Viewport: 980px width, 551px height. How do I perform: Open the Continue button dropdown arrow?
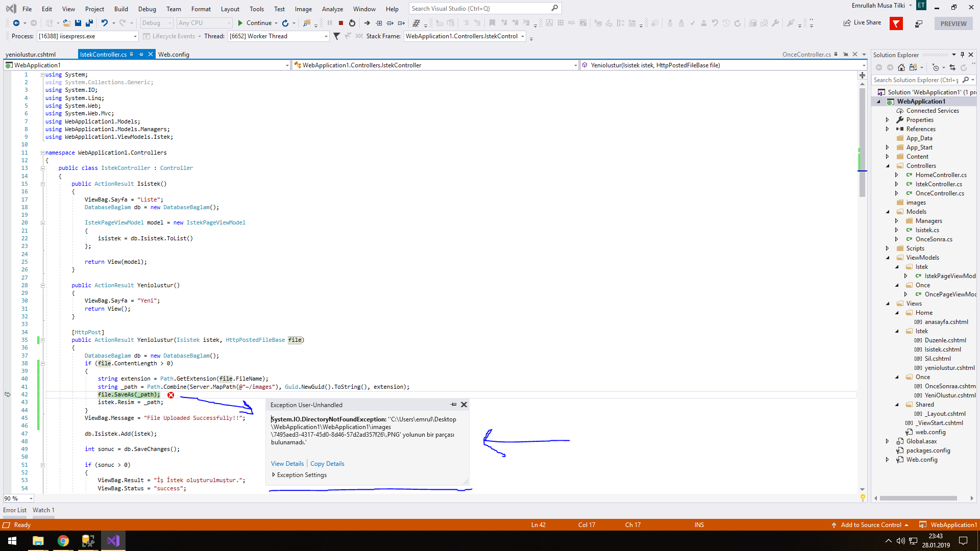click(276, 23)
